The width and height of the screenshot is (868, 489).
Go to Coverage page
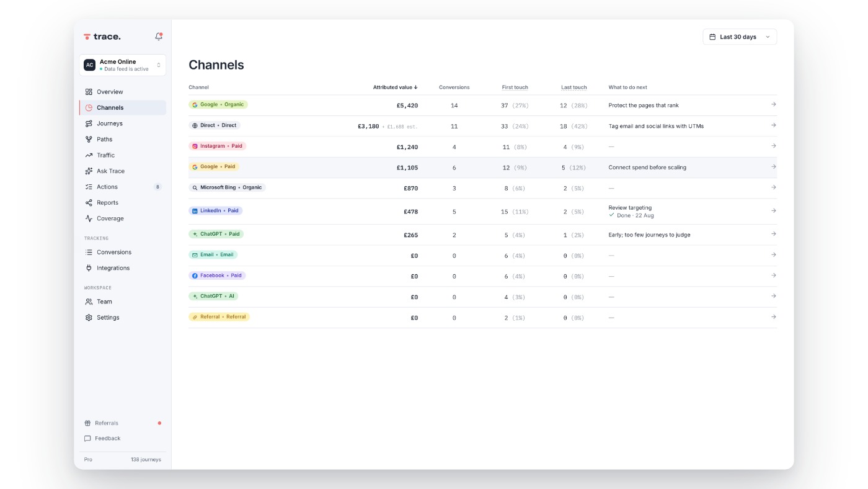coord(123,218)
